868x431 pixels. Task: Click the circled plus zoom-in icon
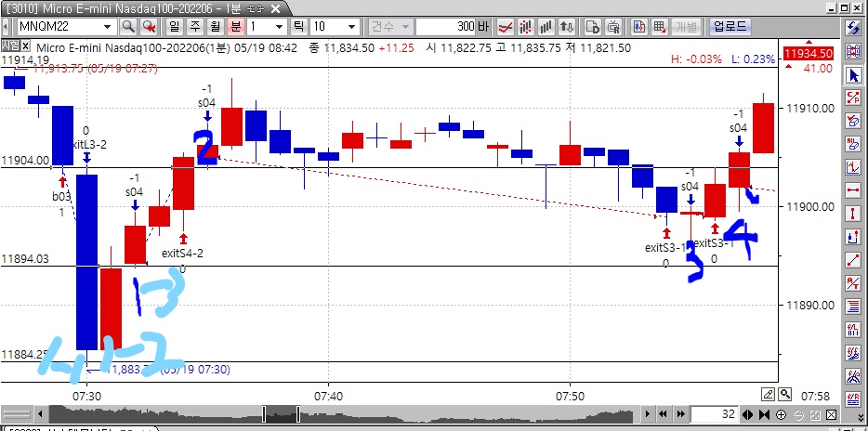(781, 414)
